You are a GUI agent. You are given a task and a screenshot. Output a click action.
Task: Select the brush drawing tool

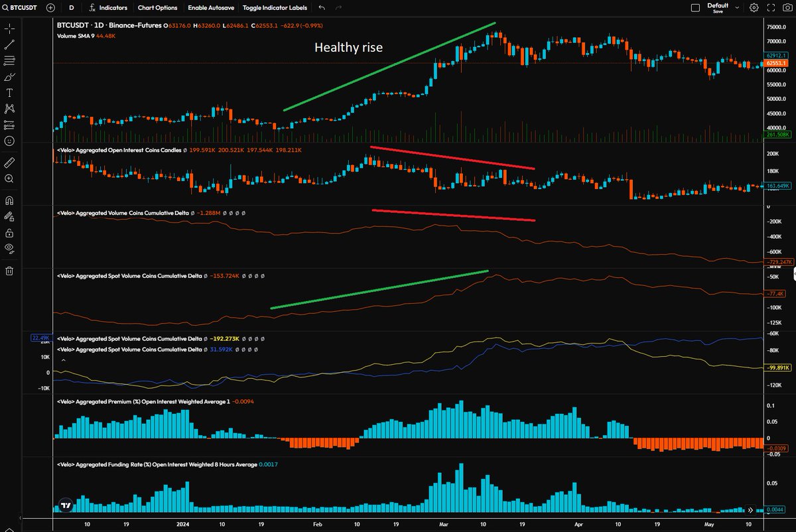tap(9, 77)
